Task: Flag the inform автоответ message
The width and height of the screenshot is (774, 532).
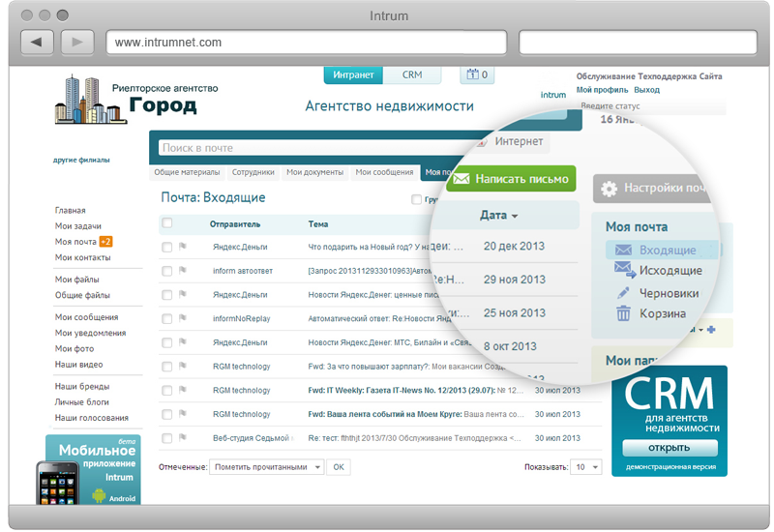Action: (x=183, y=270)
